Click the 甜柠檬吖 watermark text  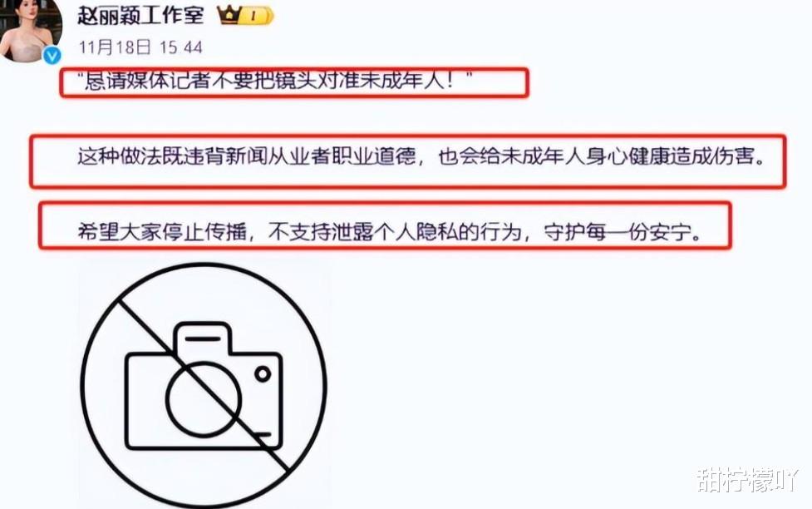tap(747, 479)
